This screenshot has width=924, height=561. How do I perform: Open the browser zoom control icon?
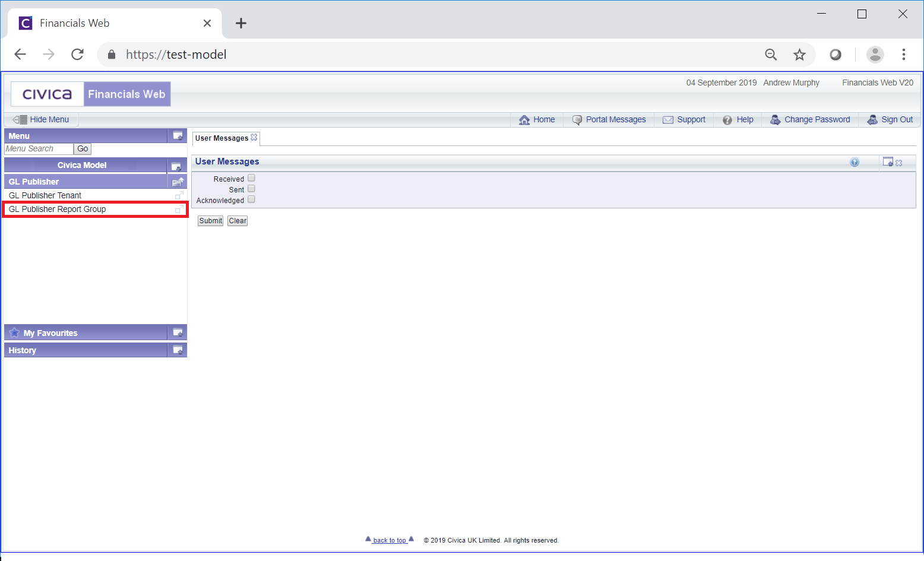771,55
